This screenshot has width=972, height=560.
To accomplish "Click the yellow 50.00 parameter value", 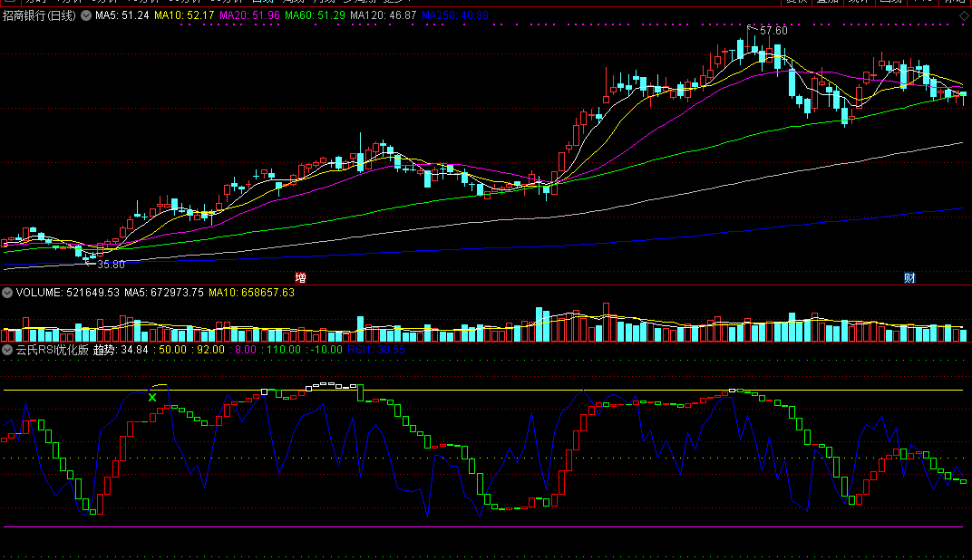I will (x=172, y=350).
